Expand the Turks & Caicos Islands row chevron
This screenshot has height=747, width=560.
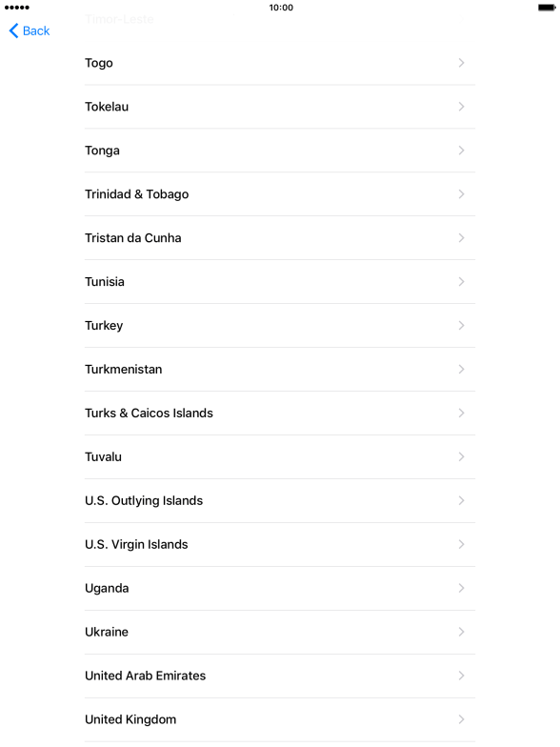[x=461, y=414]
